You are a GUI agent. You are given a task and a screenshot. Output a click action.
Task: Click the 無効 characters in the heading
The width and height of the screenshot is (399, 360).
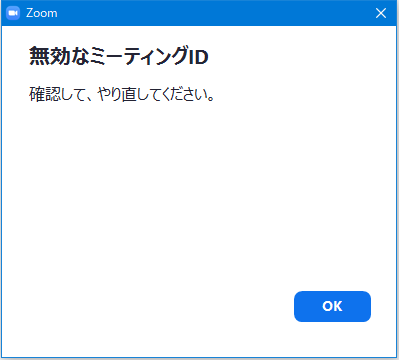pos(50,56)
